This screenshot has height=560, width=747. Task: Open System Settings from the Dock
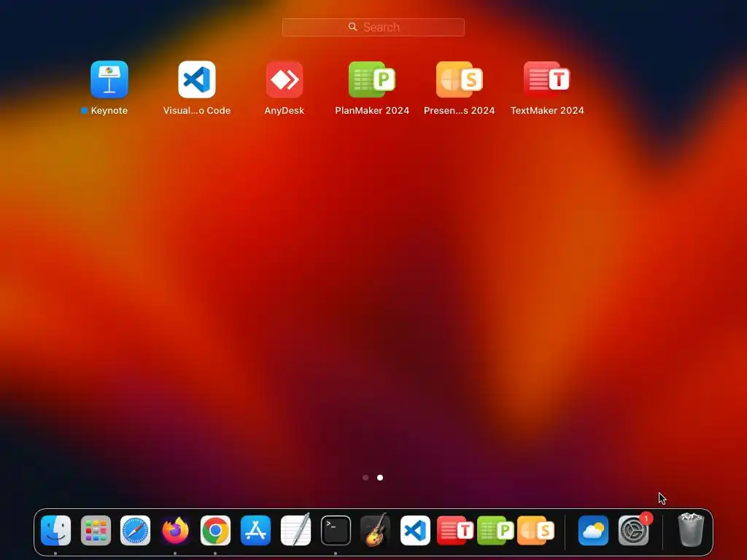(x=634, y=530)
